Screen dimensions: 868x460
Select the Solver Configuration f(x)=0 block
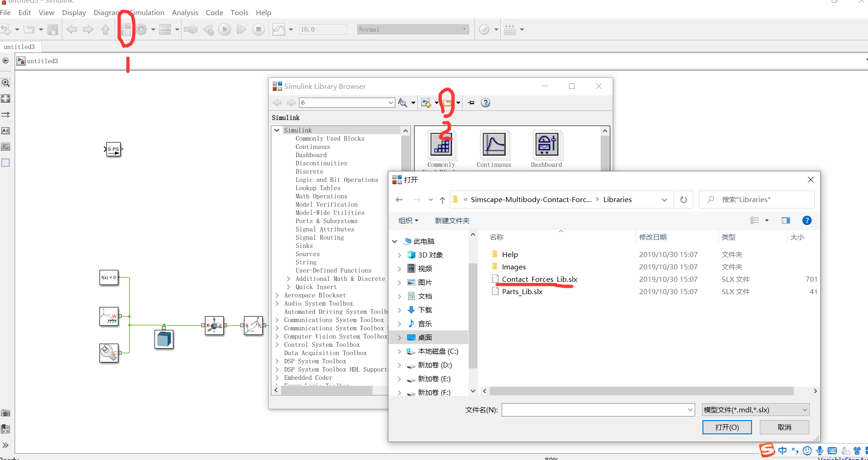point(109,278)
